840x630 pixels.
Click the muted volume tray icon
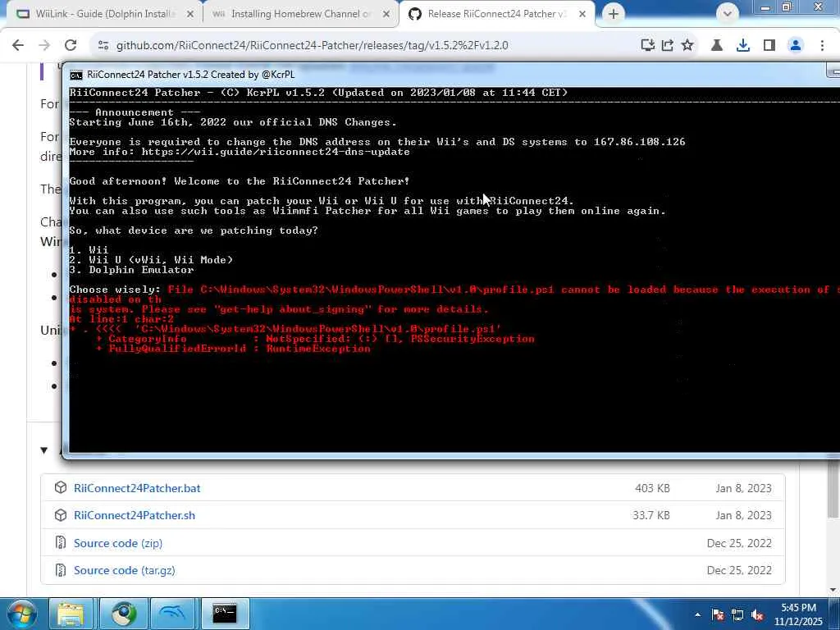point(757,615)
